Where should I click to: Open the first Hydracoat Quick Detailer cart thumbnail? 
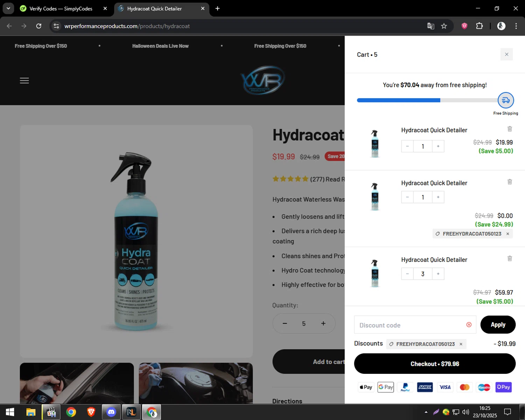point(375,143)
